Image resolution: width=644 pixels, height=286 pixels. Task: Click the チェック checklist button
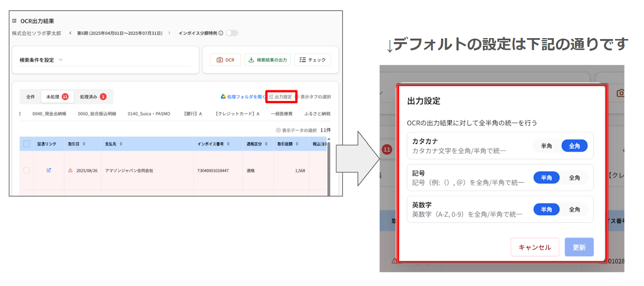(312, 60)
